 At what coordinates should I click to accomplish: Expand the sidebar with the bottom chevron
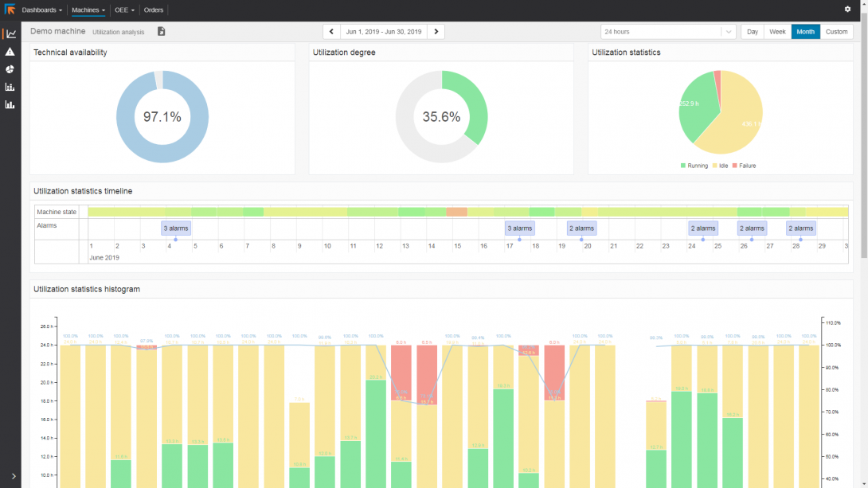(13, 476)
